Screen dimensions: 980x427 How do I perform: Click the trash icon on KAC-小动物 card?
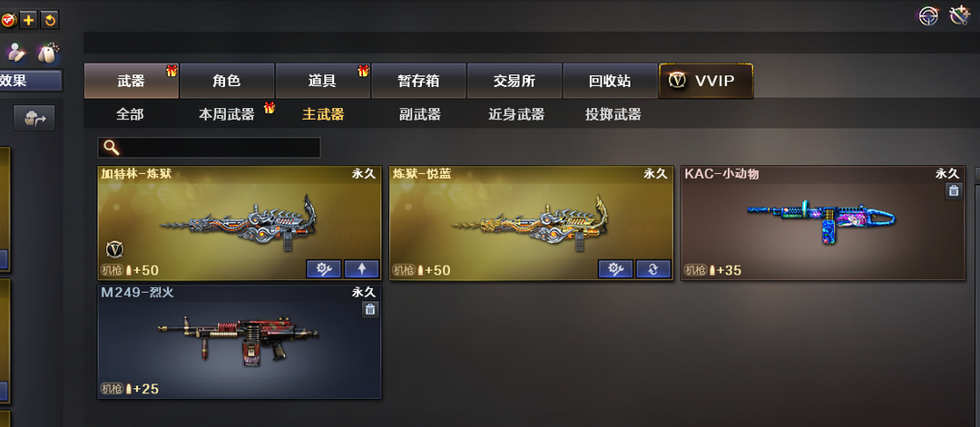click(x=953, y=191)
